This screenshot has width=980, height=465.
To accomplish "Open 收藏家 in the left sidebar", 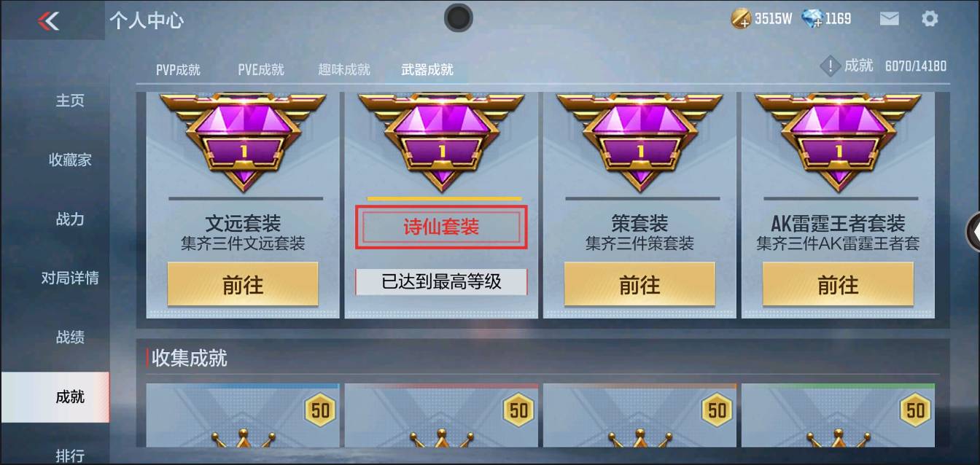I will [70, 160].
